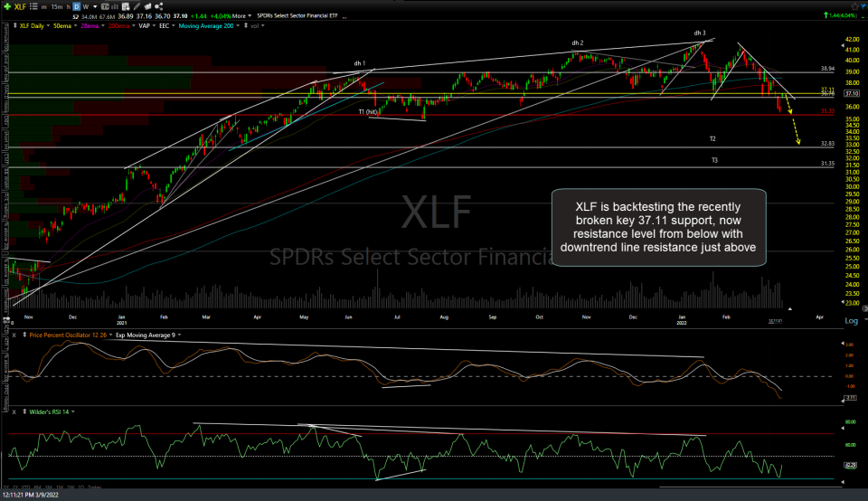
Task: Close the Price Percent Oscillator pane
Action: [14, 335]
